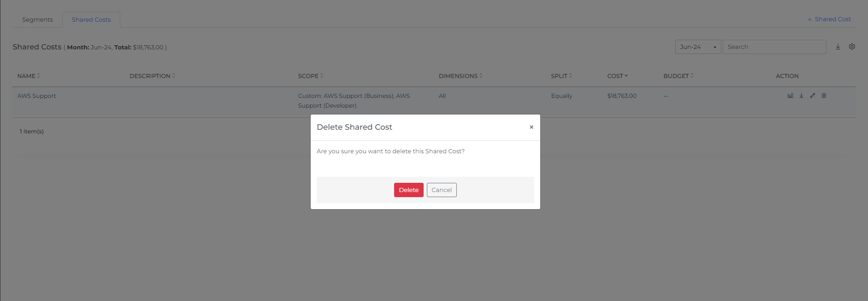
Task: Download the AWS Support row data
Action: (x=801, y=96)
